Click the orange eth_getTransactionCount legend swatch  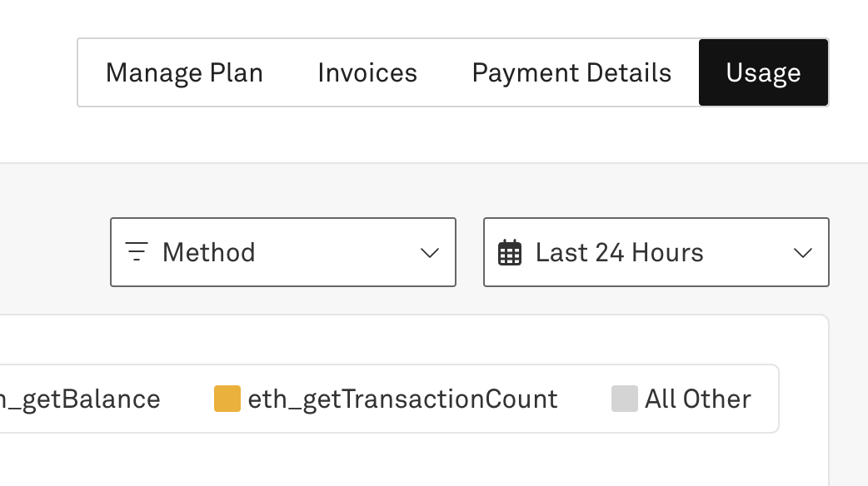227,399
